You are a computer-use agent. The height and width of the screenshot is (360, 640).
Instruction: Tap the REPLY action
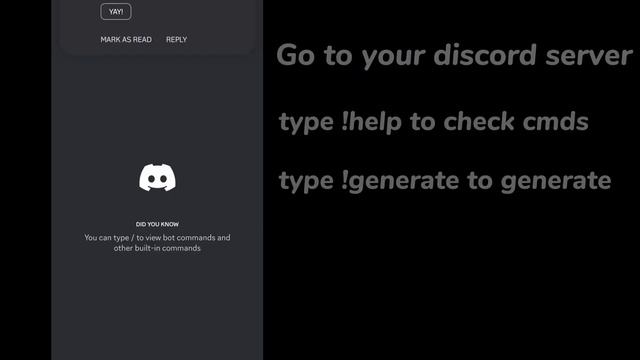(176, 40)
